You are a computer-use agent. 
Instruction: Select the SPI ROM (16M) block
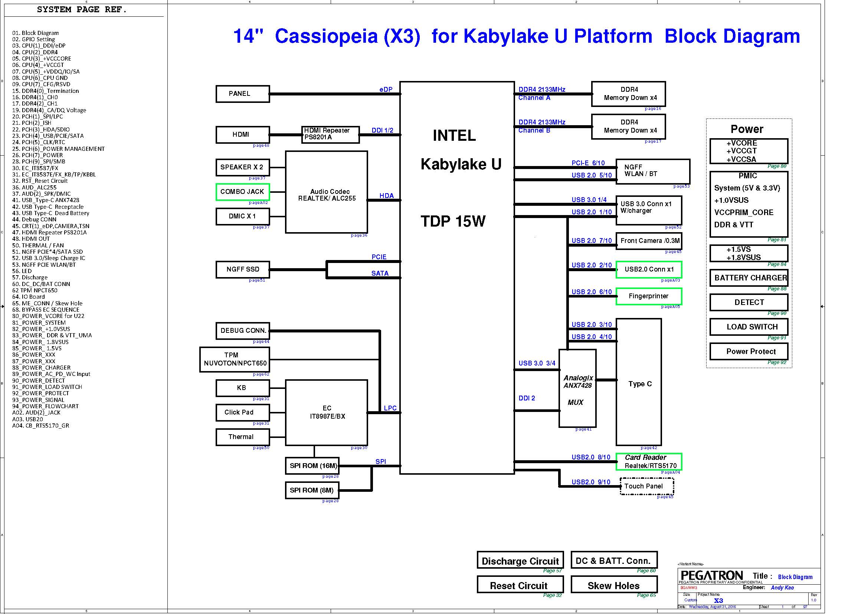point(312,466)
